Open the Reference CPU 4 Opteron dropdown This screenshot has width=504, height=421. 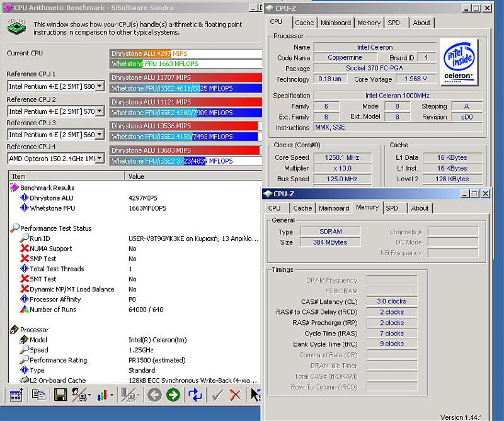[100, 159]
